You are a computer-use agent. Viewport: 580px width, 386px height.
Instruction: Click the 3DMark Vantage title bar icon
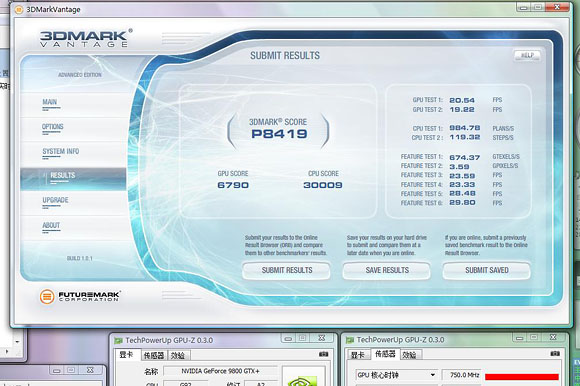(x=18, y=10)
